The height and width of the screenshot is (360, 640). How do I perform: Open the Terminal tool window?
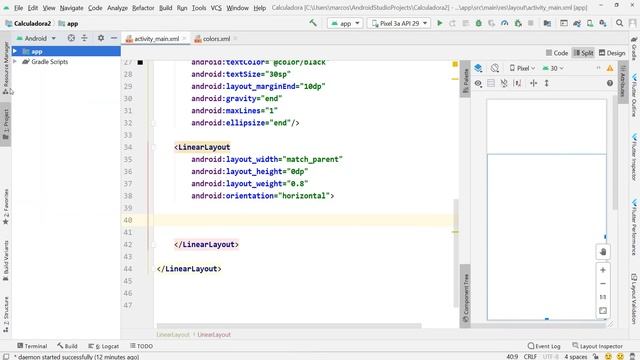click(x=32, y=346)
